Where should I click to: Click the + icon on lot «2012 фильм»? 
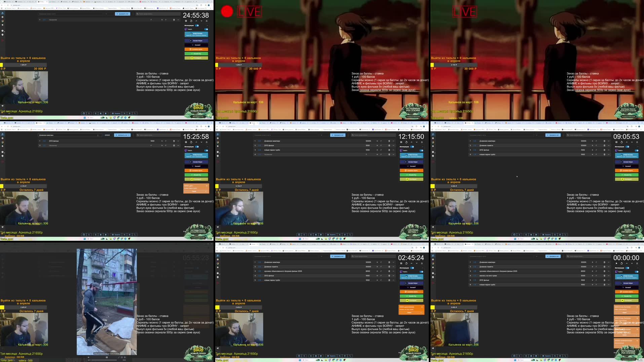pos(377,145)
